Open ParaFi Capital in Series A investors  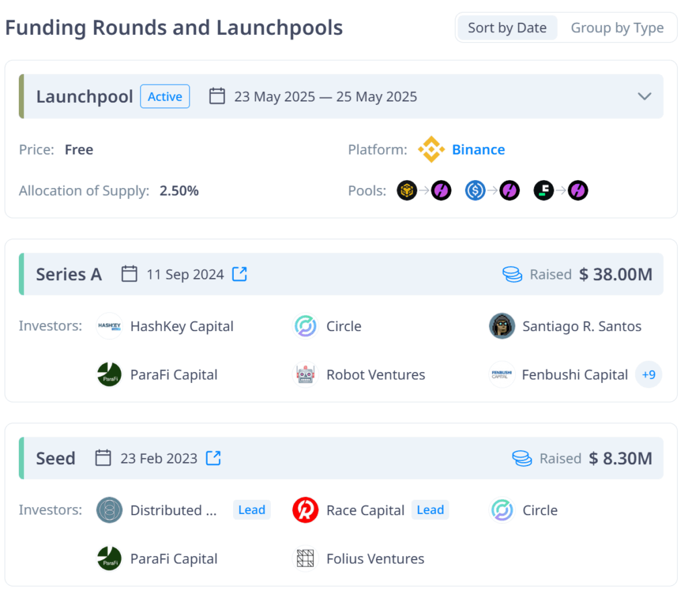point(174,374)
